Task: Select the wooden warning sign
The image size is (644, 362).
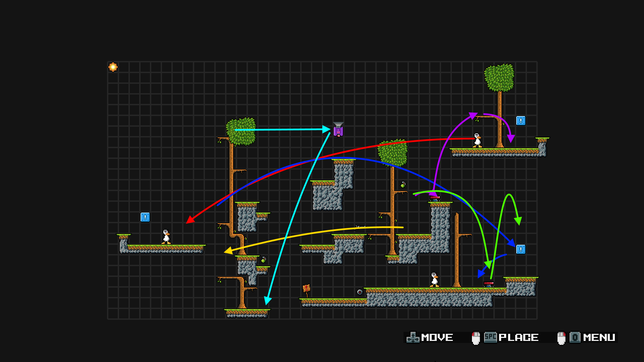Action: tap(306, 289)
